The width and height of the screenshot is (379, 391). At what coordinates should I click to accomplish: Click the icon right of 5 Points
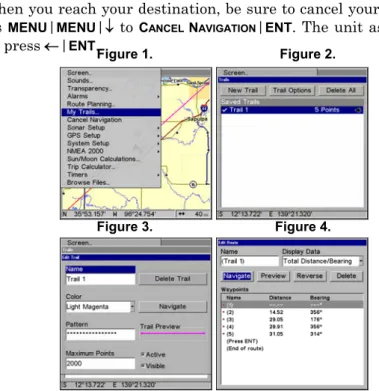point(358,110)
